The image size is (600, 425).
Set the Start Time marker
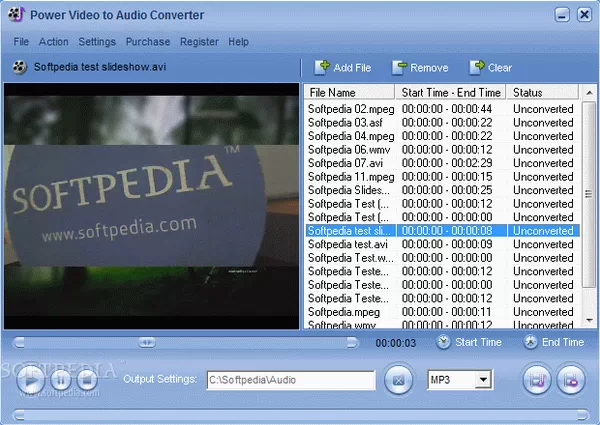(x=445, y=342)
